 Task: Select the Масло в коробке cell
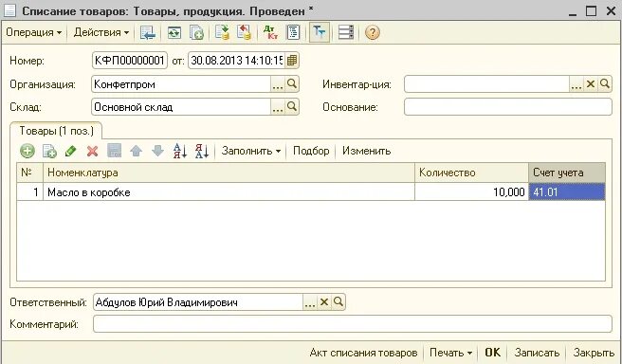[229, 192]
